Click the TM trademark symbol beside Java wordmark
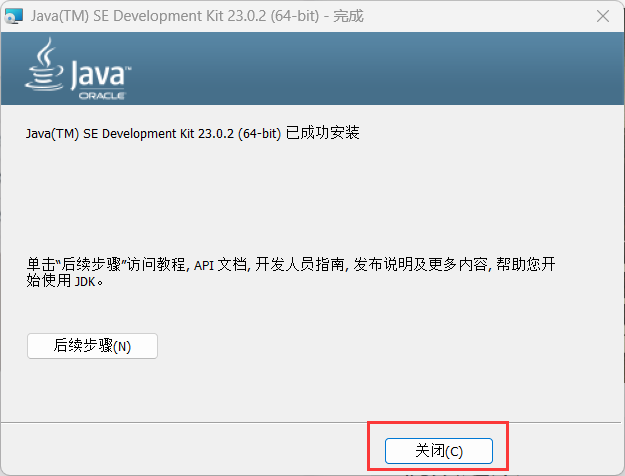The image size is (625, 476). coord(128,69)
